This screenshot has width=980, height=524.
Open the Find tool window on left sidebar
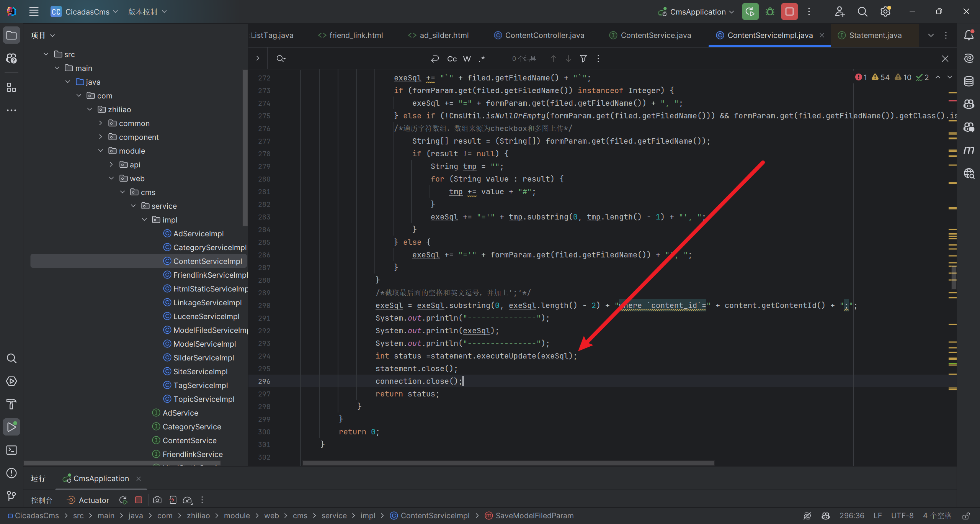tap(11, 359)
